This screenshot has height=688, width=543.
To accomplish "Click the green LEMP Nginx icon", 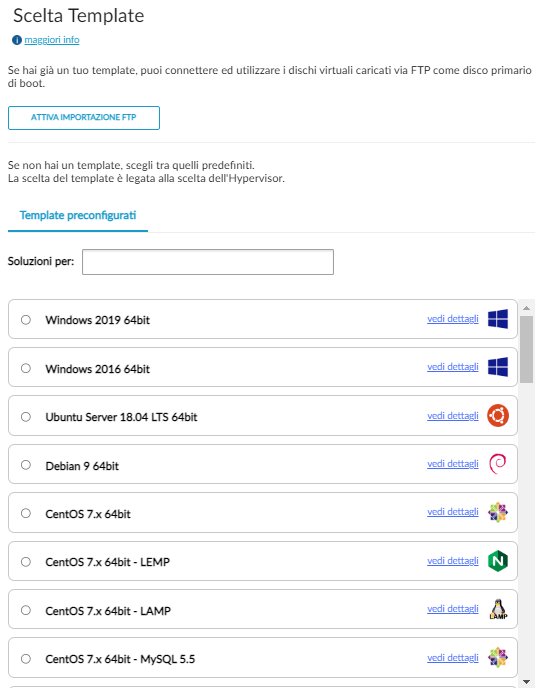I will [498, 561].
